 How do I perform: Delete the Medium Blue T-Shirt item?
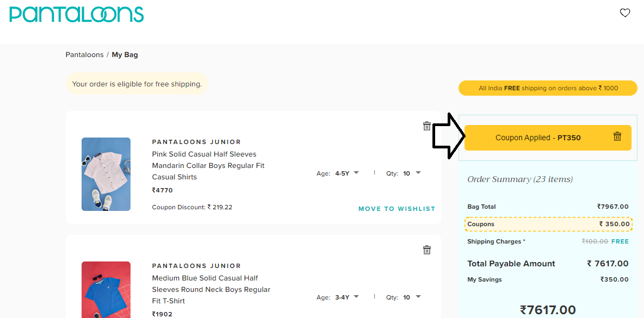pyautogui.click(x=427, y=250)
